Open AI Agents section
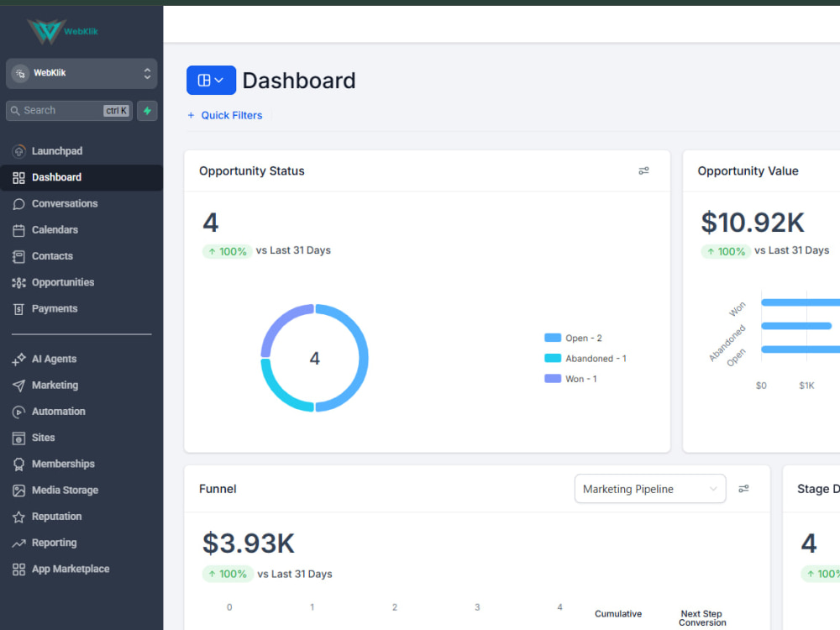 (81, 359)
